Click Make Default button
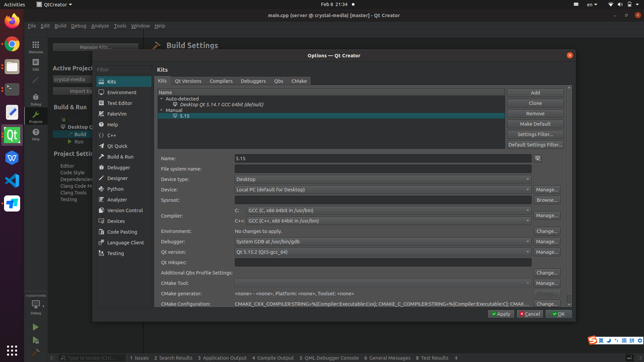This screenshot has width=644, height=362. pyautogui.click(x=535, y=124)
